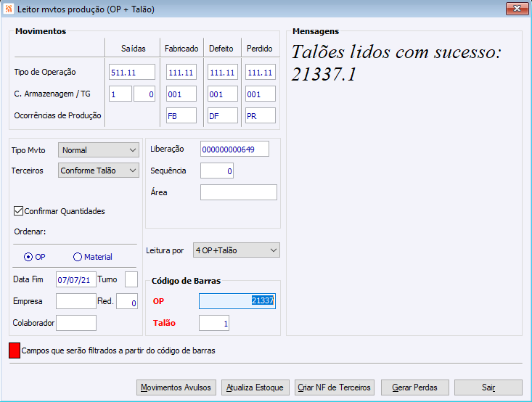
Task: Click the 'Perdido' column header
Action: coord(260,49)
